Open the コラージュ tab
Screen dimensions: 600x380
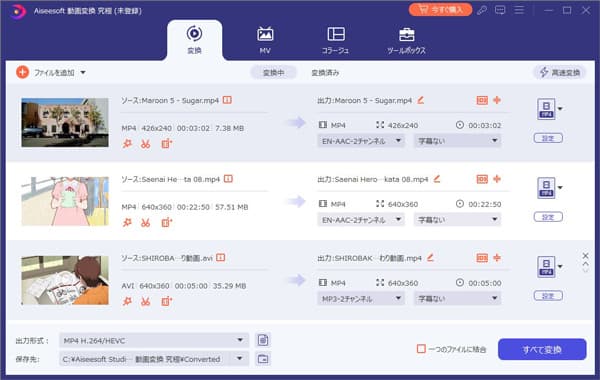[x=336, y=40]
